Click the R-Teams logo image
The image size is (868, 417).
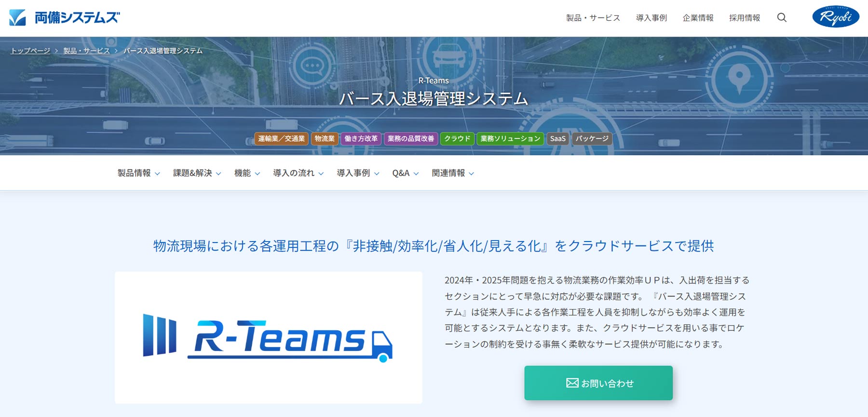[268, 337]
